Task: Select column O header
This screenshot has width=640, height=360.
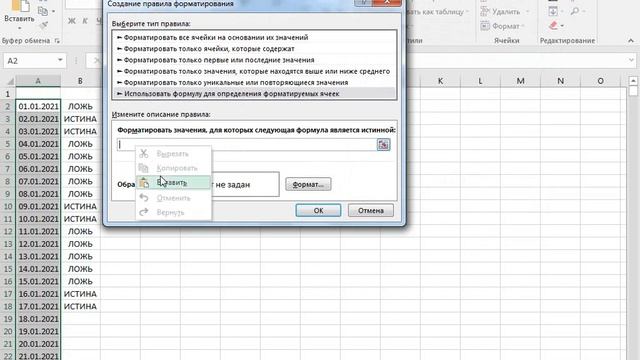Action: 600,81
